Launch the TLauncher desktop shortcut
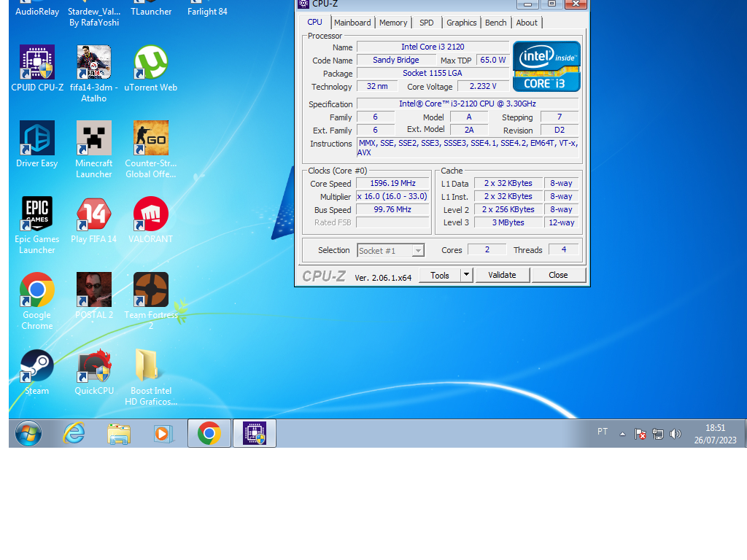The image size is (747, 560). coord(151,9)
